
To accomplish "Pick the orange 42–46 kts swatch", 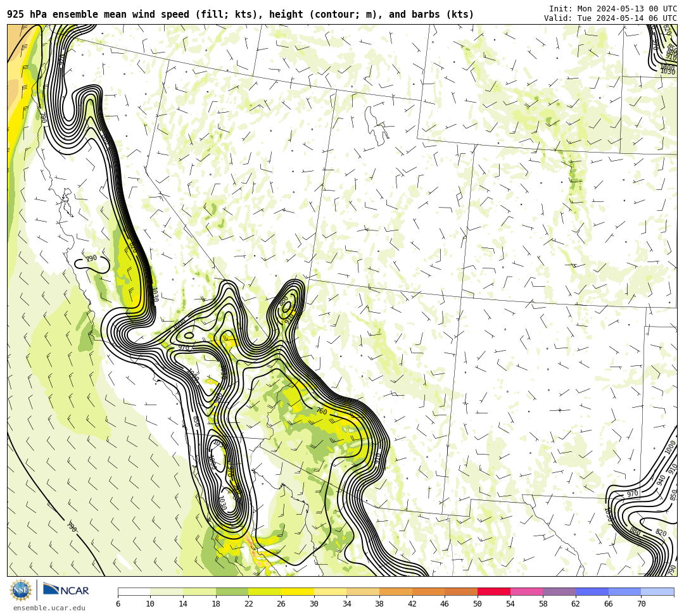I will coord(428,591).
